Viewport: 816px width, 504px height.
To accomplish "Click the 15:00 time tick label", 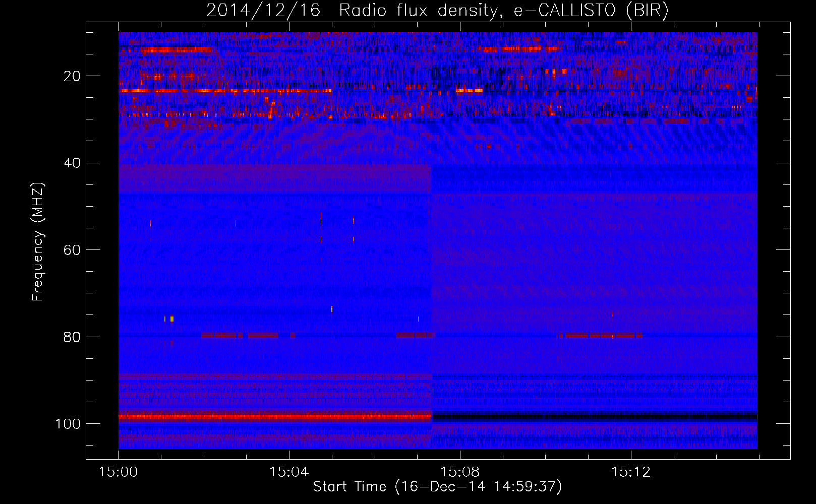I will [x=118, y=472].
